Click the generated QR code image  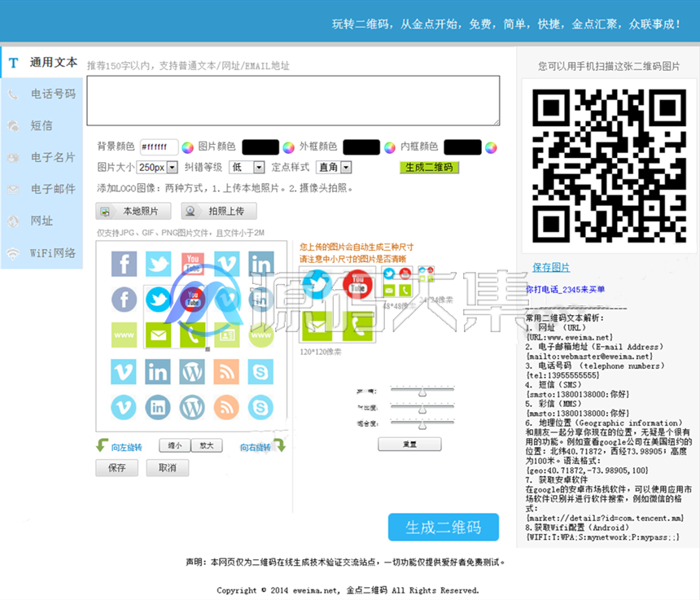pos(610,165)
